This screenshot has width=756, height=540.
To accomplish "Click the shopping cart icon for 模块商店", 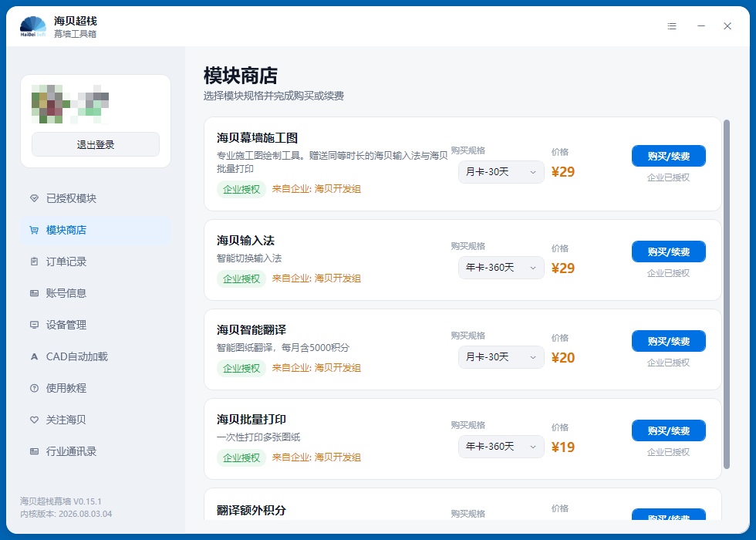I will pos(34,230).
